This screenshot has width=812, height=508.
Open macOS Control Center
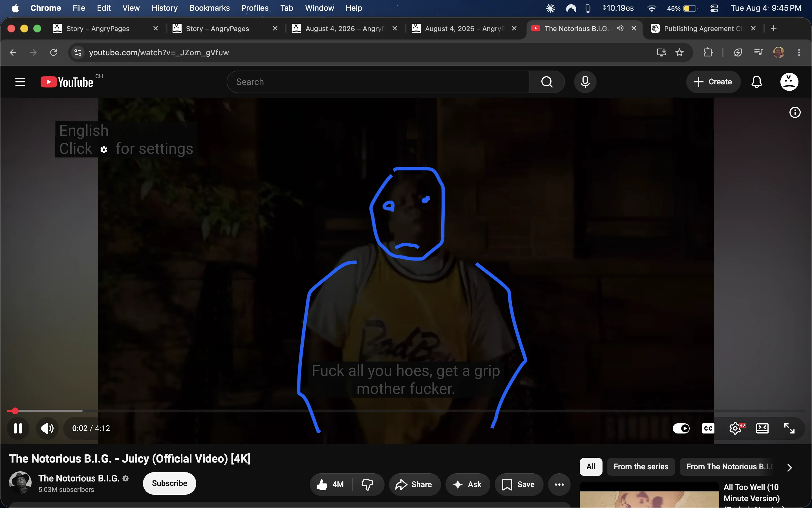714,8
